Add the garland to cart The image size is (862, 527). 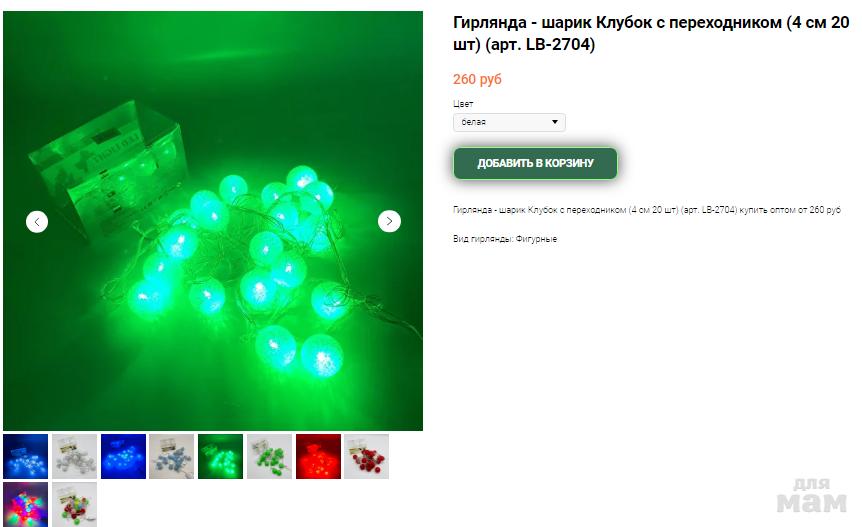[535, 163]
